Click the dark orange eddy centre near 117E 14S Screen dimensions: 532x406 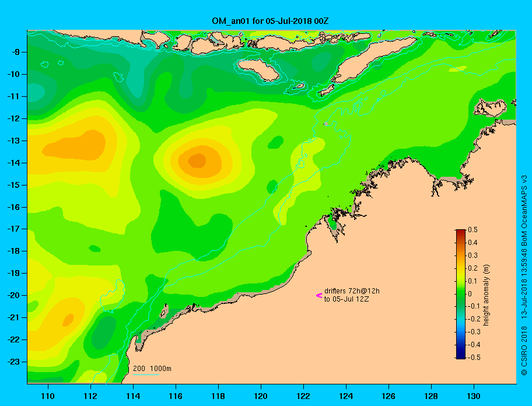[197, 160]
